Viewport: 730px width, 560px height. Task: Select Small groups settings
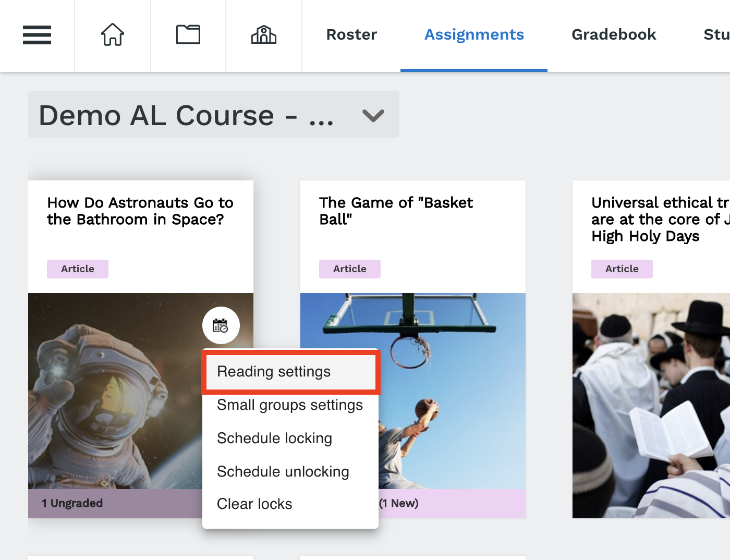point(291,405)
